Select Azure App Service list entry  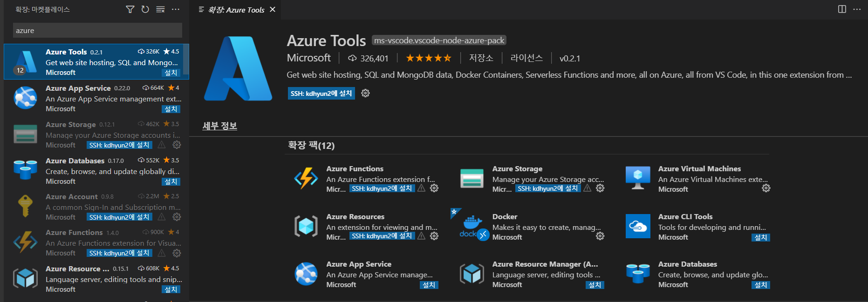coord(96,98)
